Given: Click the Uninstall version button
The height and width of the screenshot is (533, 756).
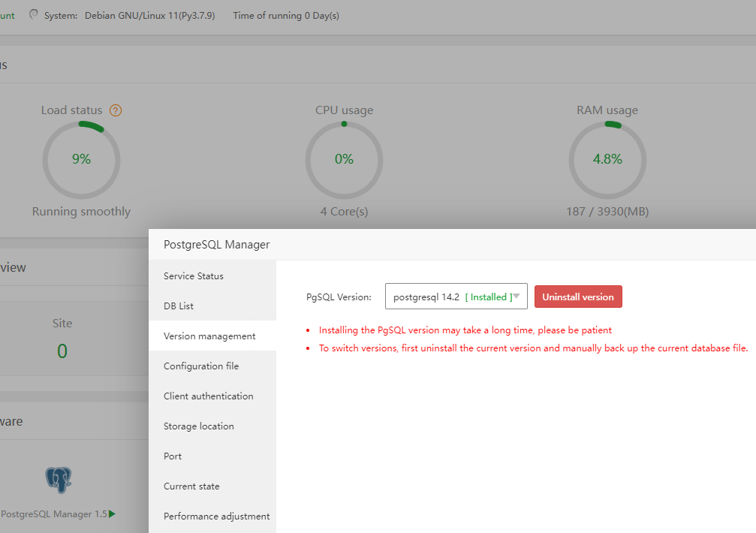Looking at the screenshot, I should pyautogui.click(x=578, y=297).
